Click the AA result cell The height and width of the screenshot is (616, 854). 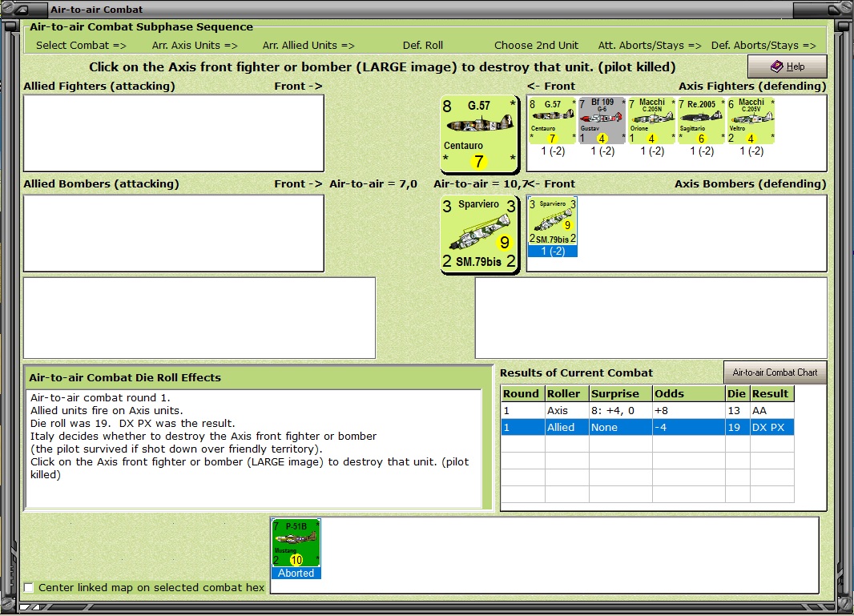tap(771, 411)
